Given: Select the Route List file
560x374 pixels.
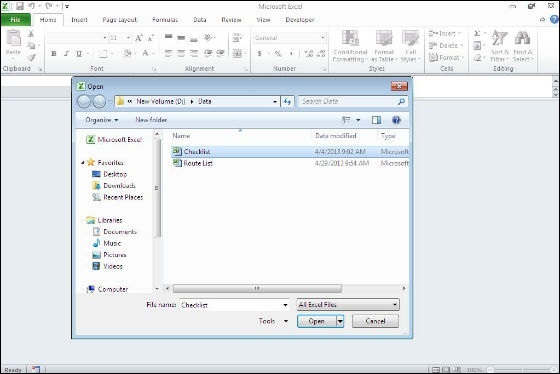Looking at the screenshot, I should (290, 163).
